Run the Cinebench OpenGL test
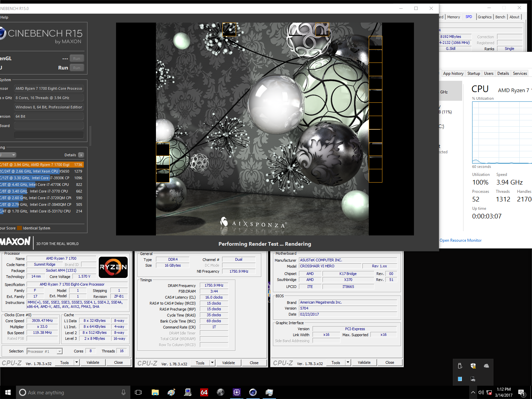The height and width of the screenshot is (399, 532). (x=76, y=59)
